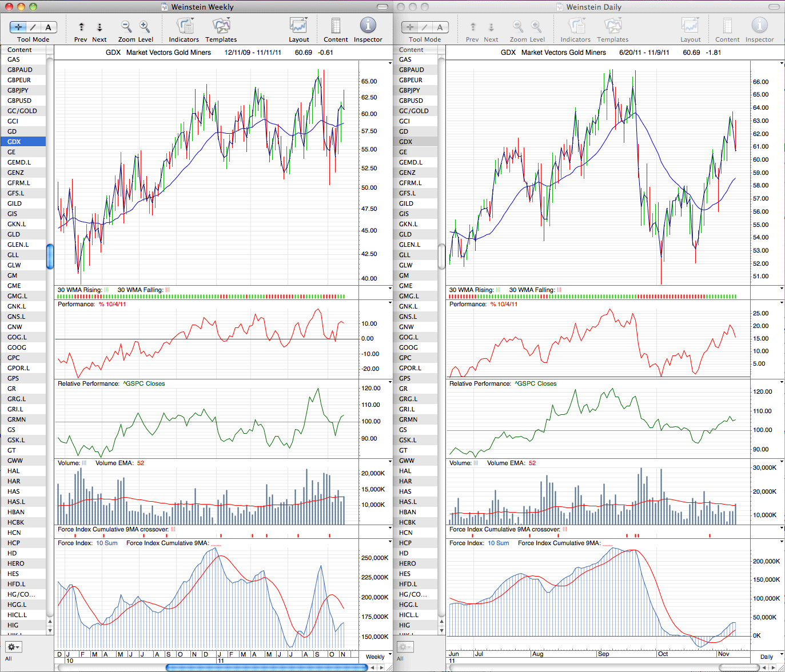This screenshot has width=785, height=672.
Task: Click the Weekly list vertical scrollbar thumb
Action: (x=50, y=256)
